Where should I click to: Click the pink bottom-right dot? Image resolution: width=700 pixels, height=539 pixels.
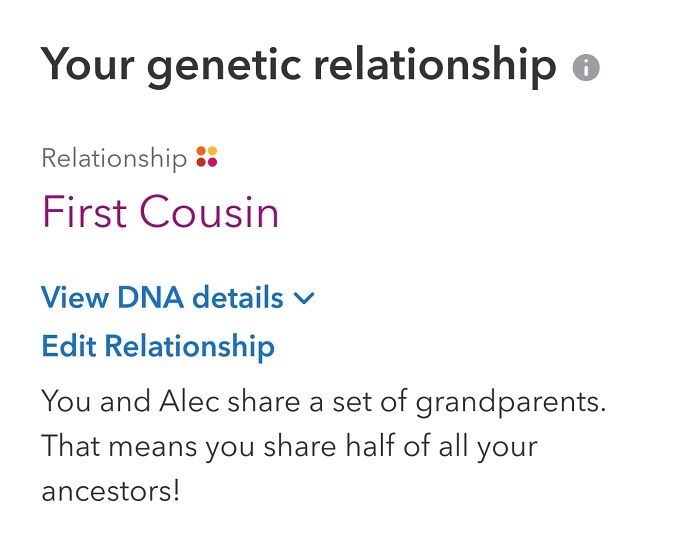(x=213, y=163)
